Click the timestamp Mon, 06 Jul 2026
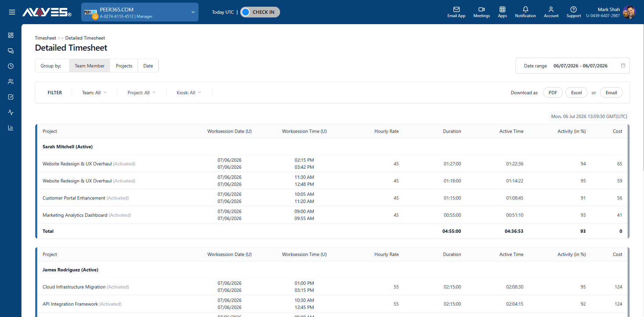 click(589, 116)
